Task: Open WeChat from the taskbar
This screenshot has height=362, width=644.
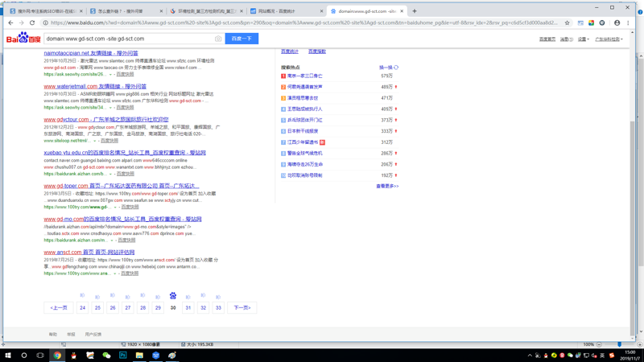Action: click(x=106, y=356)
